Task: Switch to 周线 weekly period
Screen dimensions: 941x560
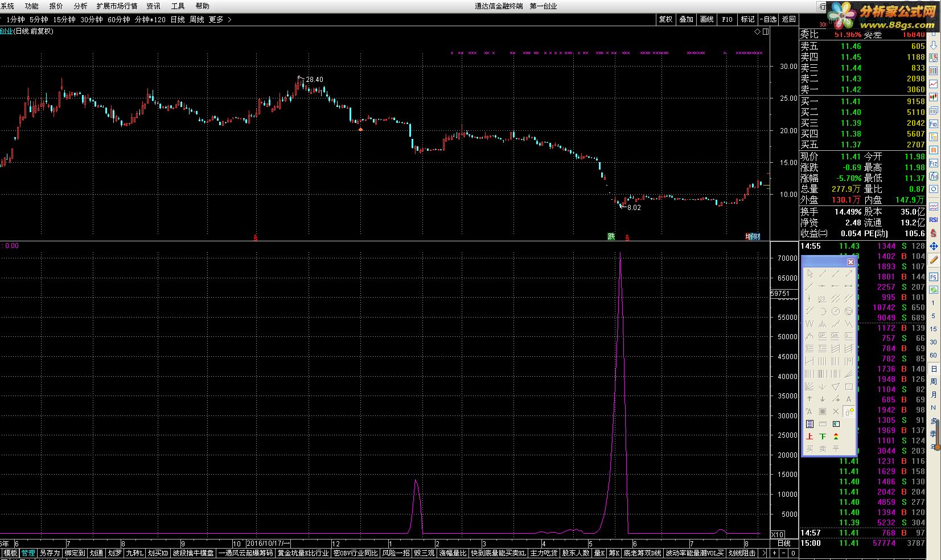Action: 197,19
